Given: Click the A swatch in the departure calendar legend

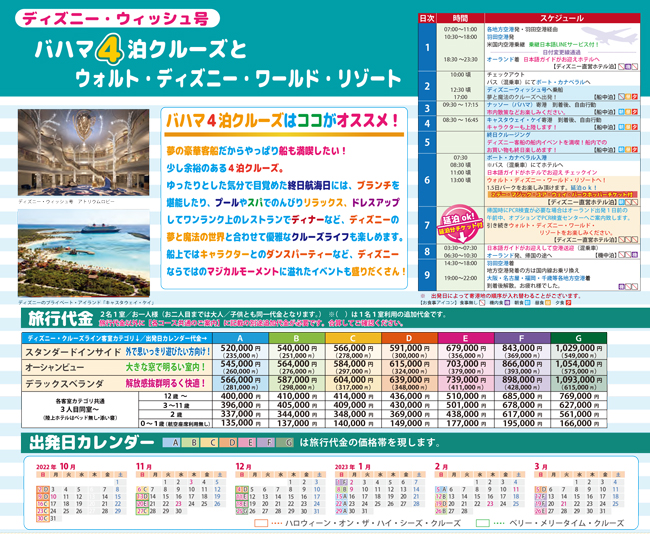Looking at the screenshot, I should (172, 442).
